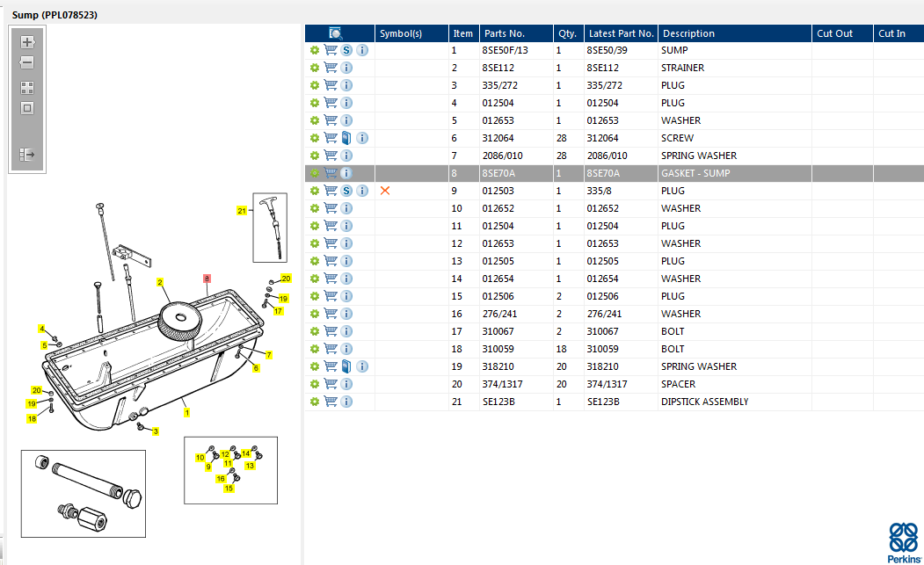This screenshot has height=565, width=924.
Task: Show info for GASKET - SUMP row
Action: coord(346,173)
